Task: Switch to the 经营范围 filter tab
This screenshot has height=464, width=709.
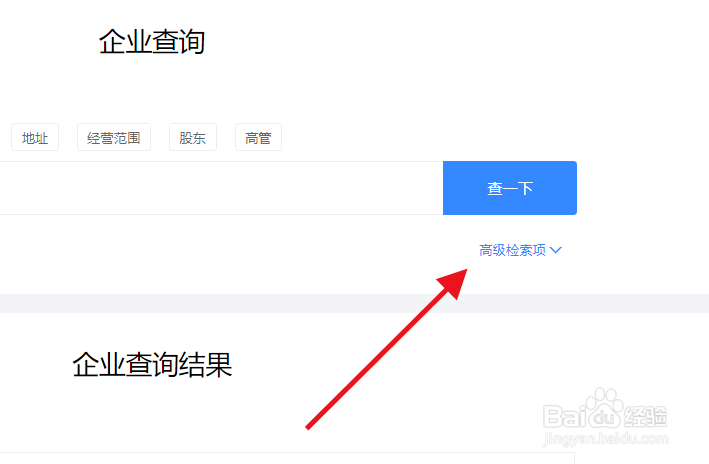Action: 113,137
